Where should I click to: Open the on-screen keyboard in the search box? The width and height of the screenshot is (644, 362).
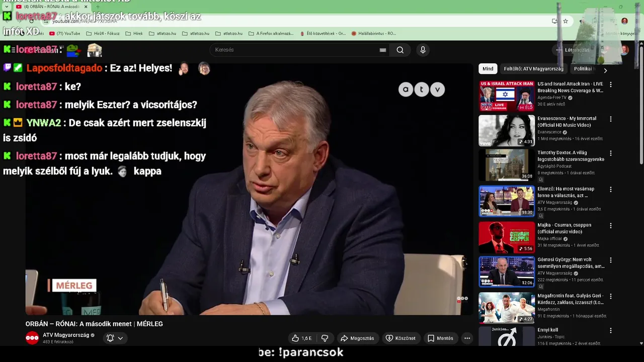tap(383, 50)
